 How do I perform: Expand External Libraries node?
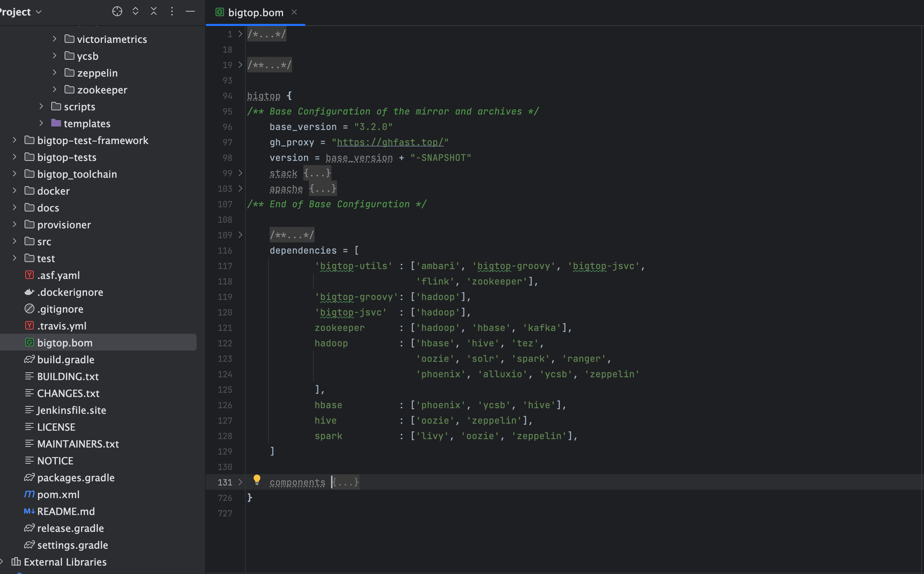pyautogui.click(x=2, y=561)
